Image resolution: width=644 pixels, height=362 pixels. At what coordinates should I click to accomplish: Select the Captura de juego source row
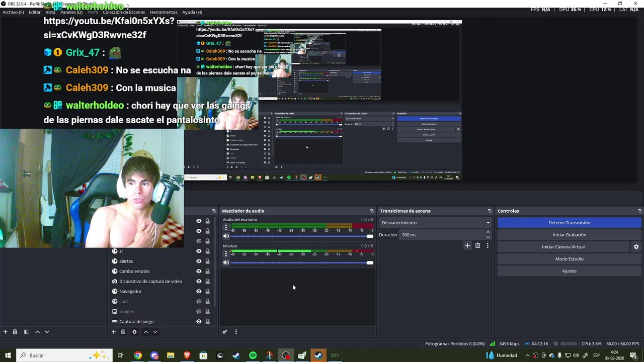(x=136, y=322)
